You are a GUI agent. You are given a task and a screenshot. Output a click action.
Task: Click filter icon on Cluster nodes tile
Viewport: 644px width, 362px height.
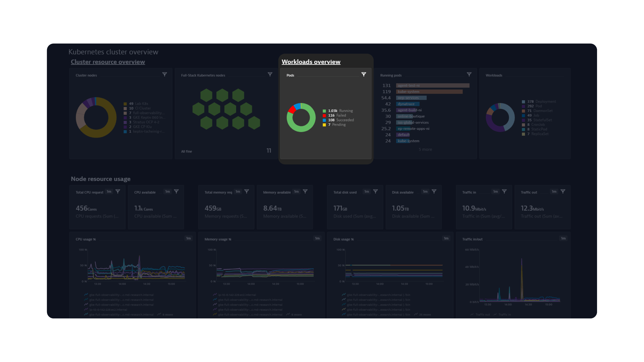165,74
